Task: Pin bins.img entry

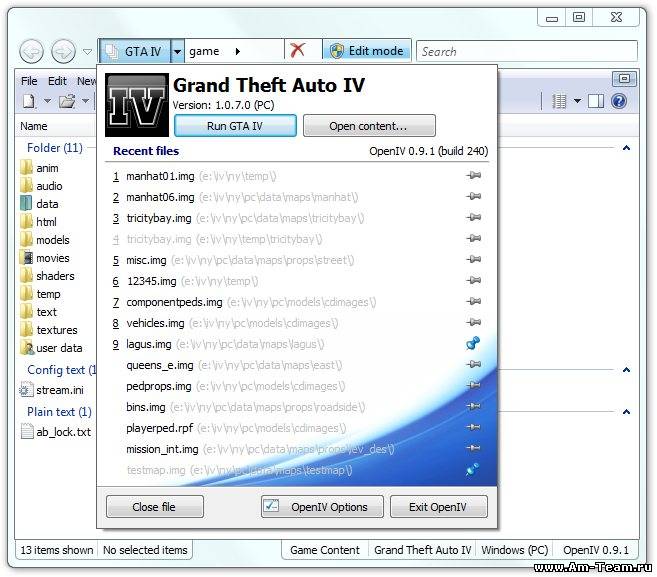Action: pos(473,406)
